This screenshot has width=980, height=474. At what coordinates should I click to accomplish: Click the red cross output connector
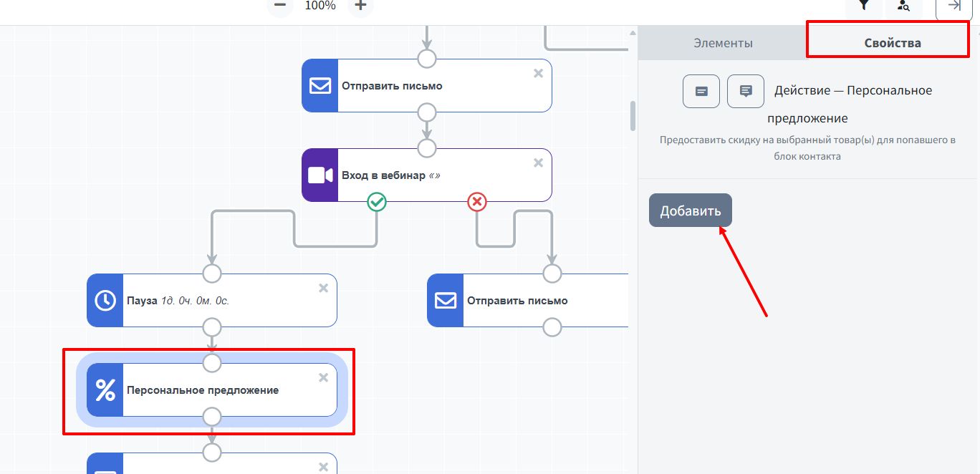[477, 202]
